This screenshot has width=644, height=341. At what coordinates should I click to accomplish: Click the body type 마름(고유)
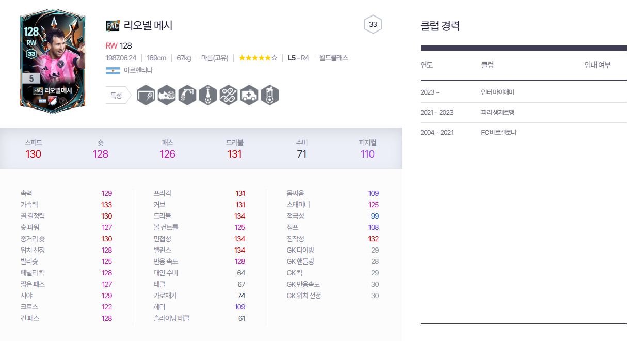214,58
